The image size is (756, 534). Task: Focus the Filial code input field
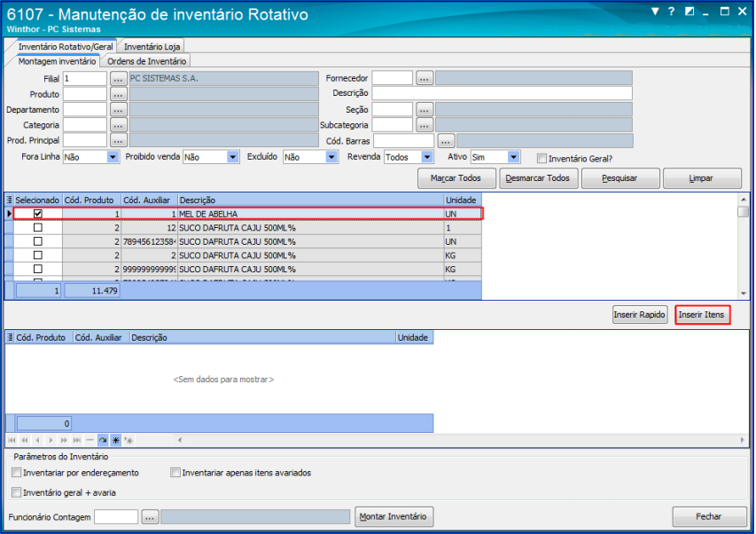[x=85, y=78]
